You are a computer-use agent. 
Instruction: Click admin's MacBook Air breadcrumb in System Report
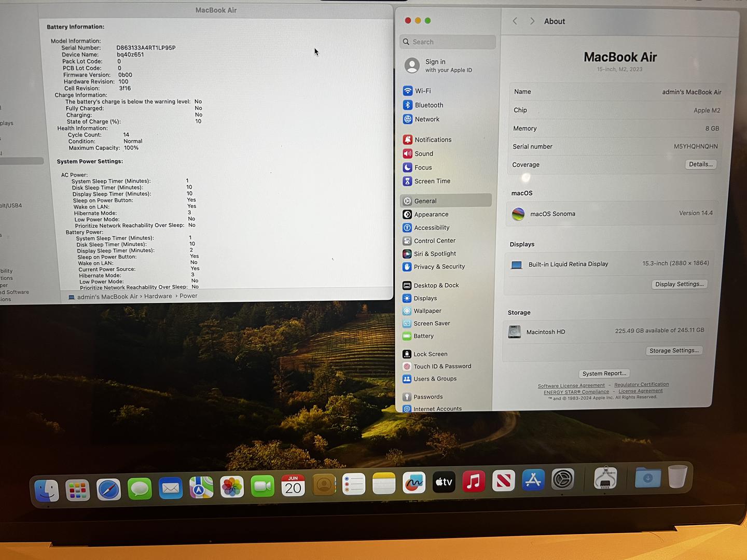107,297
